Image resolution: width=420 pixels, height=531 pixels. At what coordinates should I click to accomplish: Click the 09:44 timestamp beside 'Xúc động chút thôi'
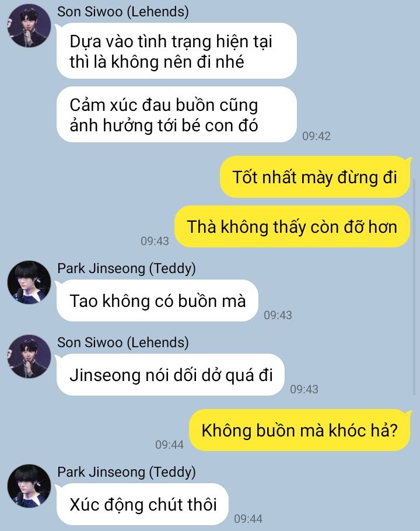pyautogui.click(x=248, y=519)
